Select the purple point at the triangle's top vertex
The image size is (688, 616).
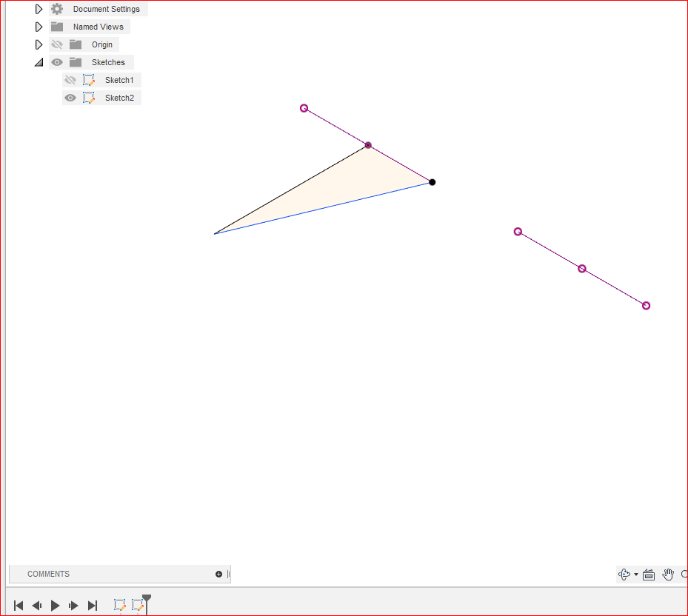[x=368, y=145]
